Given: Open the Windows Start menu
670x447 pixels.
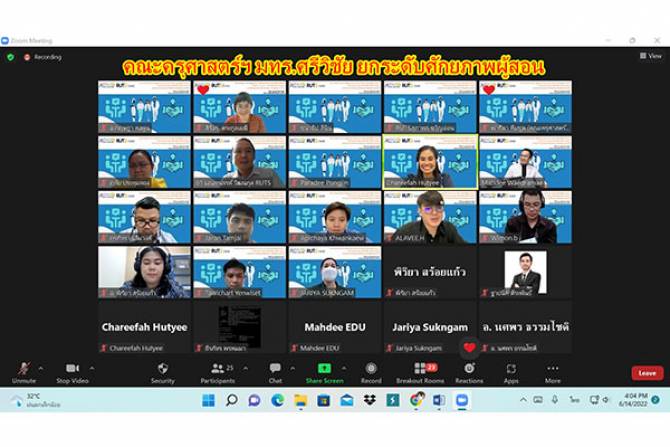Looking at the screenshot, I should 208,400.
